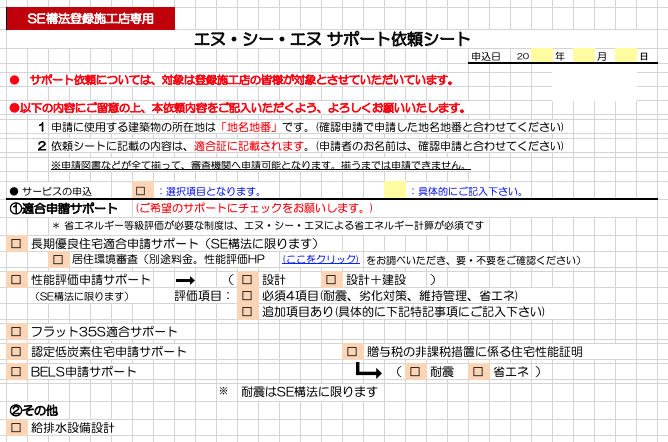Click the 省エネルギー等級評価 asterisk note
The image size is (668, 442).
pyautogui.click(x=268, y=225)
